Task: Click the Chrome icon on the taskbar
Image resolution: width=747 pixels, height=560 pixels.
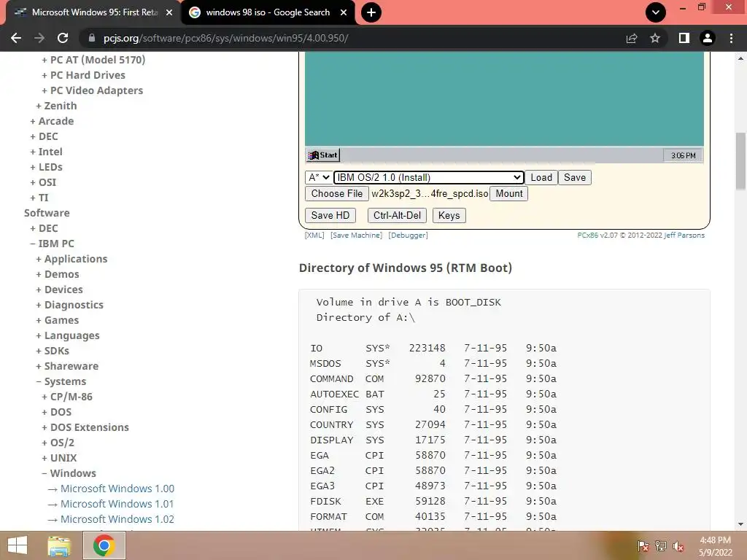Action: point(104,545)
